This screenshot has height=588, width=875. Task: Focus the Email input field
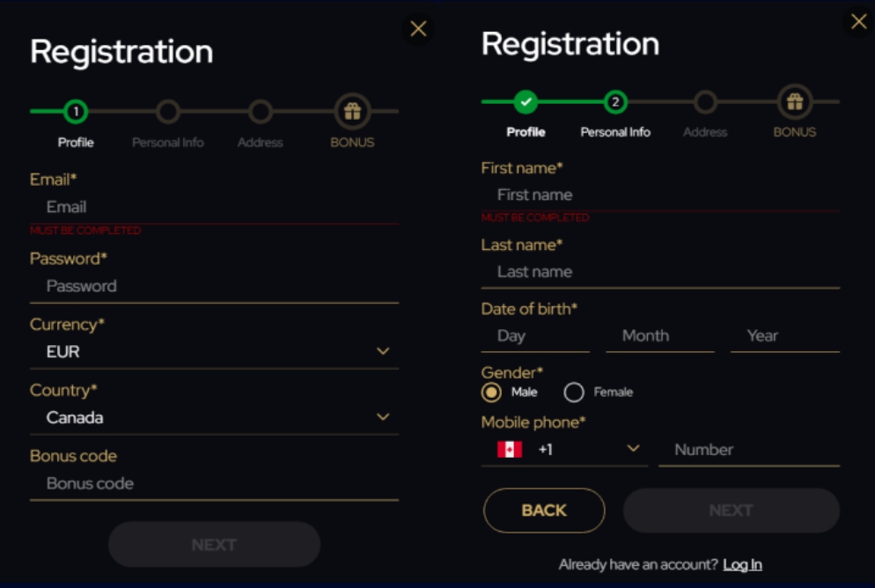[214, 208]
